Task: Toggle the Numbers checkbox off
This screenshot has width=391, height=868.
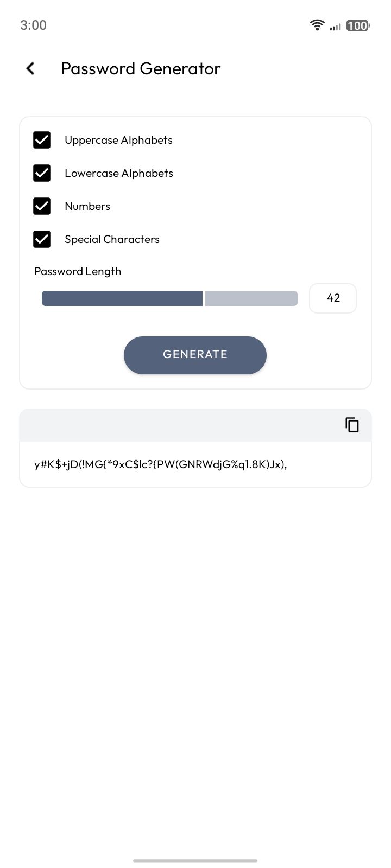Action: coord(42,206)
